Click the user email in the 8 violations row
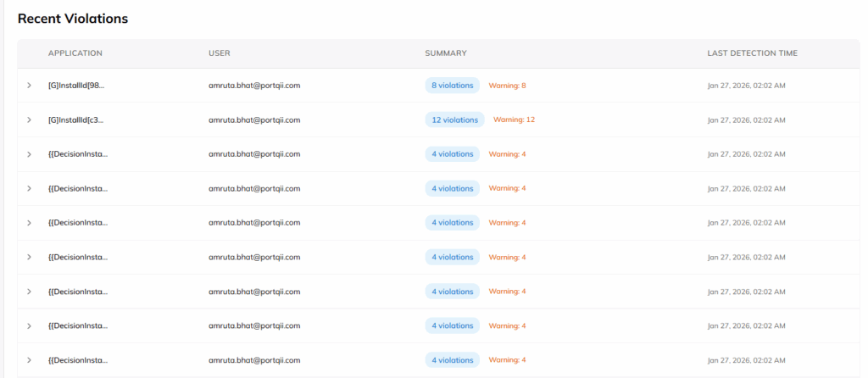The width and height of the screenshot is (868, 378). tap(254, 86)
